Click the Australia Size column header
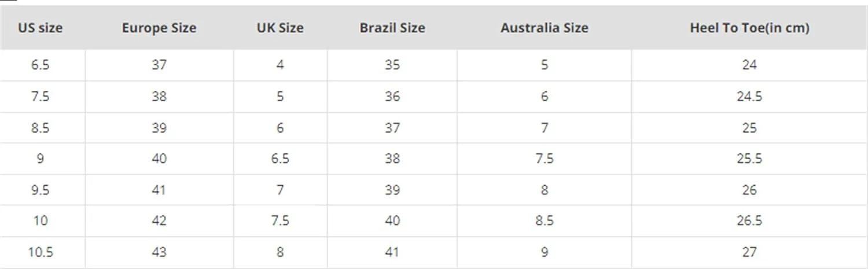 (x=545, y=28)
